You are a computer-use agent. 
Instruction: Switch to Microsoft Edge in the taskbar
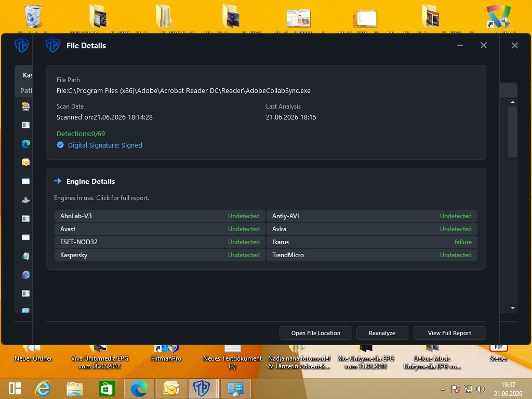pyautogui.click(x=139, y=389)
